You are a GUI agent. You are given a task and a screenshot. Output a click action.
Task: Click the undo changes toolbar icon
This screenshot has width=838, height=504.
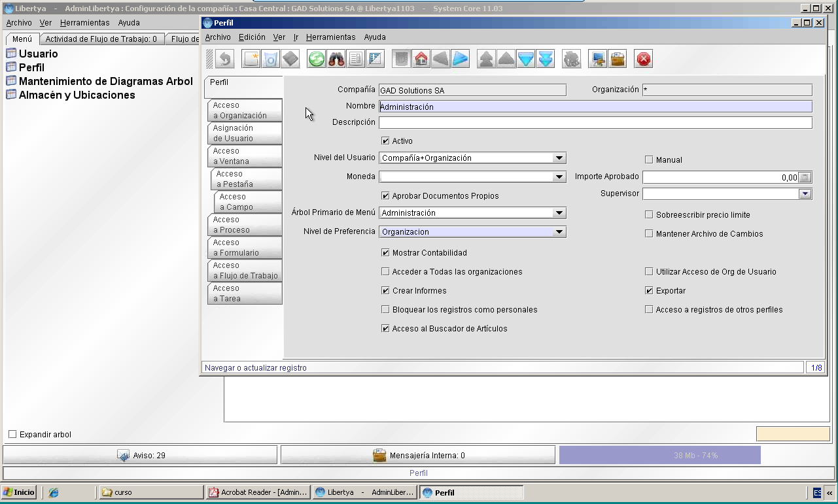(225, 59)
